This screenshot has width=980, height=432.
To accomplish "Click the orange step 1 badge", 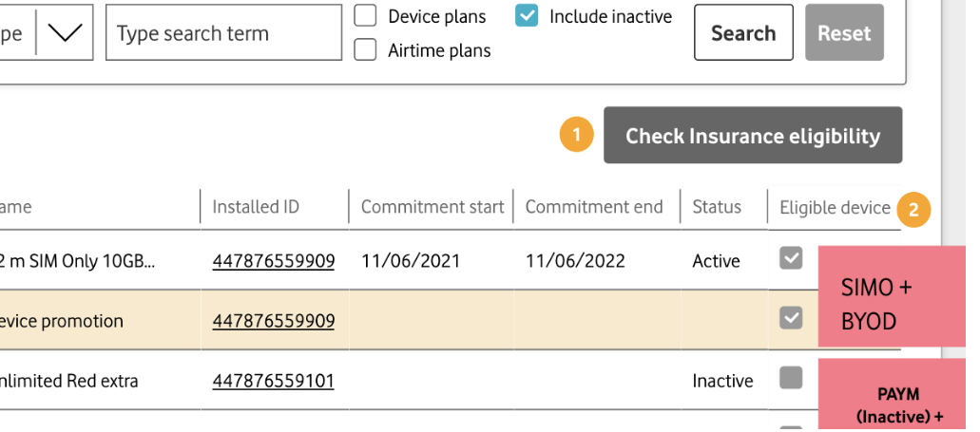I will pyautogui.click(x=576, y=136).
